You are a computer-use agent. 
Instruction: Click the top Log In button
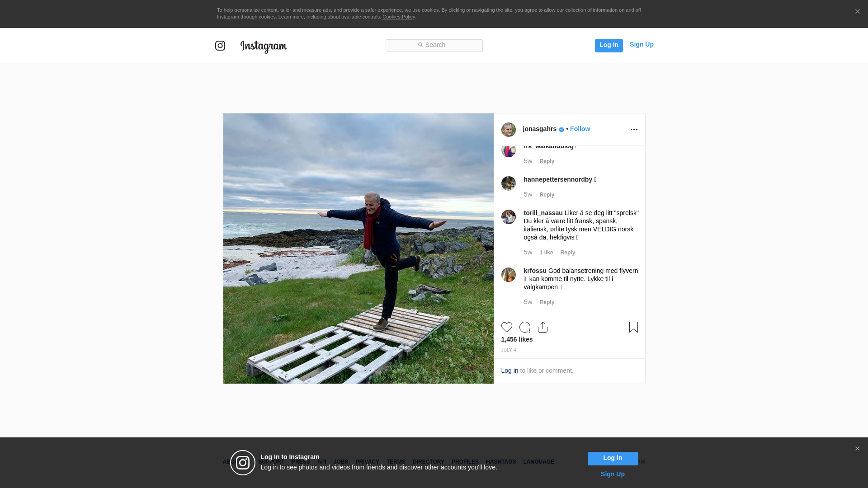click(609, 45)
